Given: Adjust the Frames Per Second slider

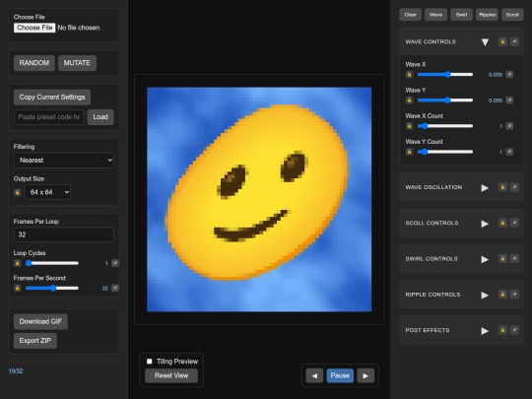Looking at the screenshot, I should (52, 288).
